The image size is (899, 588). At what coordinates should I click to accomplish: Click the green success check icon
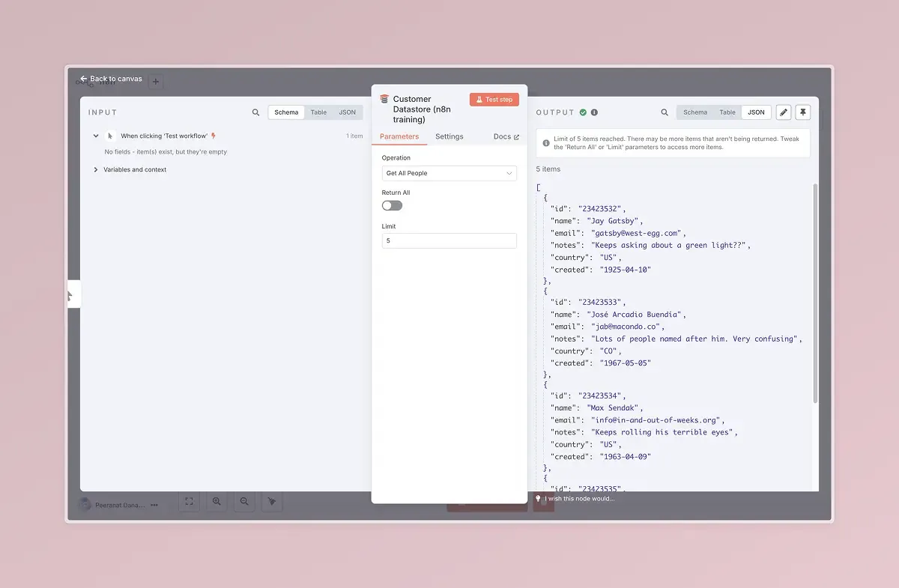(x=583, y=112)
